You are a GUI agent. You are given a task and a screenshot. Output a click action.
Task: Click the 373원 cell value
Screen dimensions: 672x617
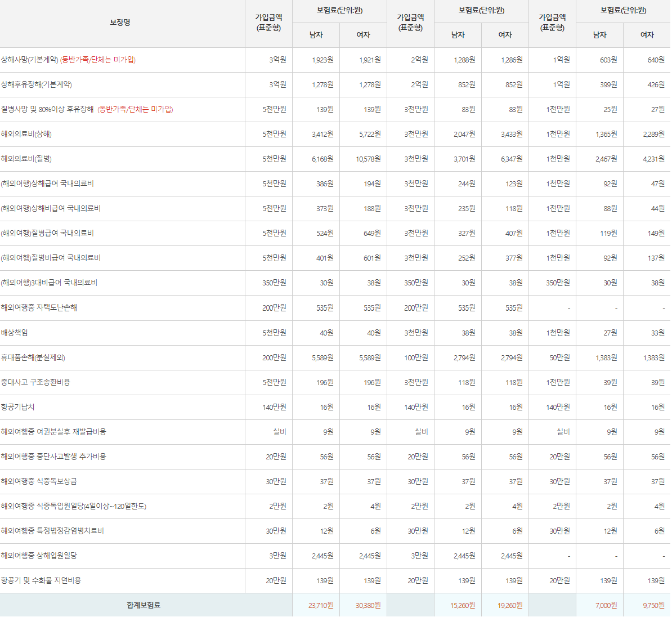pos(325,209)
